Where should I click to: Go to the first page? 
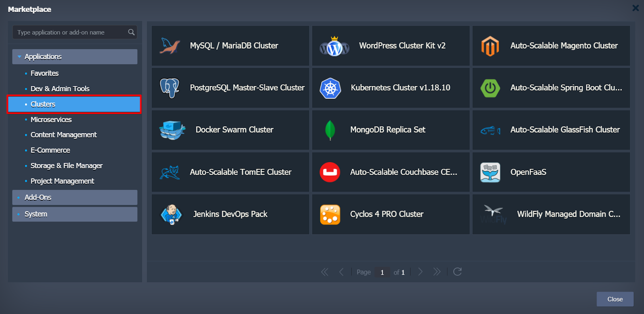click(x=325, y=272)
